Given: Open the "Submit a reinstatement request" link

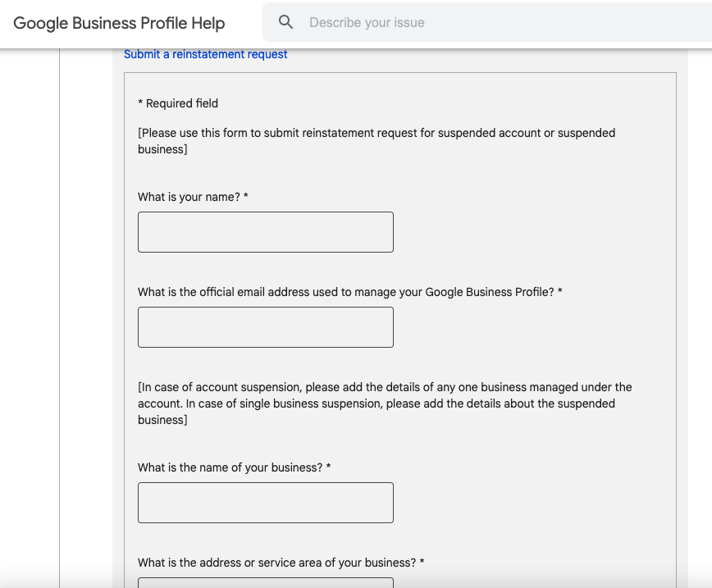Looking at the screenshot, I should coord(205,54).
